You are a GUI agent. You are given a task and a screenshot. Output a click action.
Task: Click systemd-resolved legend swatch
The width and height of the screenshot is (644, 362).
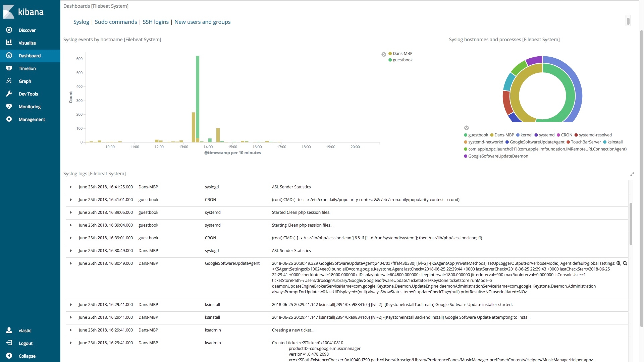tap(576, 135)
